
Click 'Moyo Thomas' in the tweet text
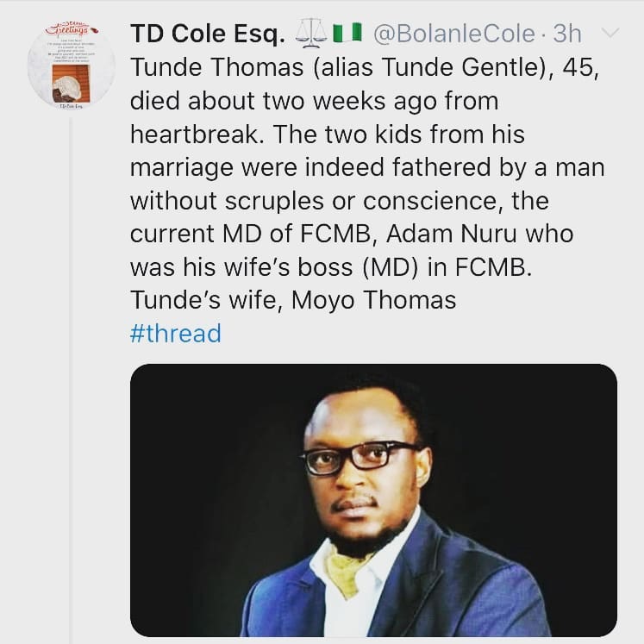coord(373,300)
